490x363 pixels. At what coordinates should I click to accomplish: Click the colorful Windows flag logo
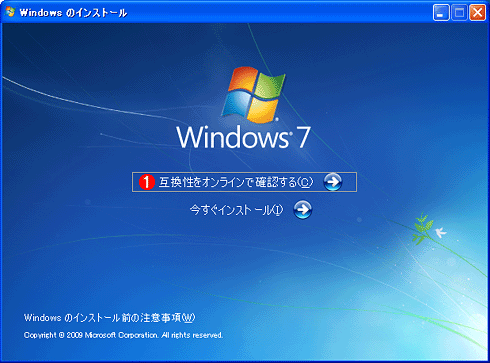[x=254, y=94]
